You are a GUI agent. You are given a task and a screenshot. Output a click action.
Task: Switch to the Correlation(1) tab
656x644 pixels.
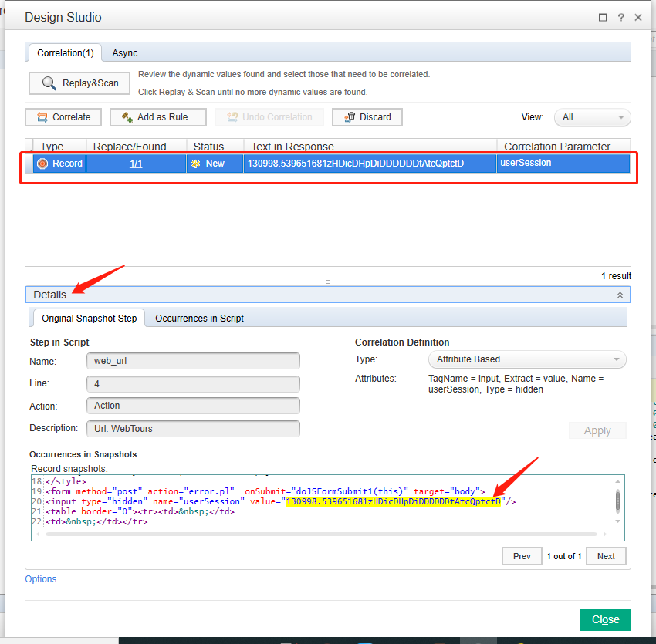click(x=66, y=53)
